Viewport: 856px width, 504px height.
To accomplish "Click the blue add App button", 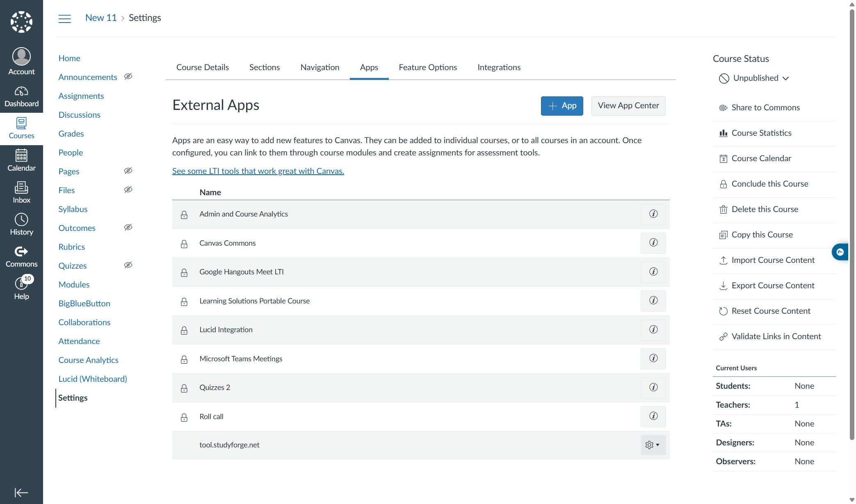I will pos(562,106).
